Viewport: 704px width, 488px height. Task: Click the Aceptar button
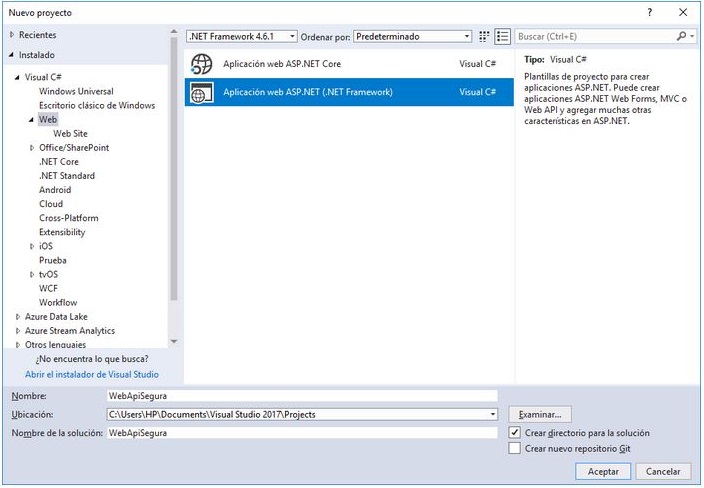click(603, 471)
